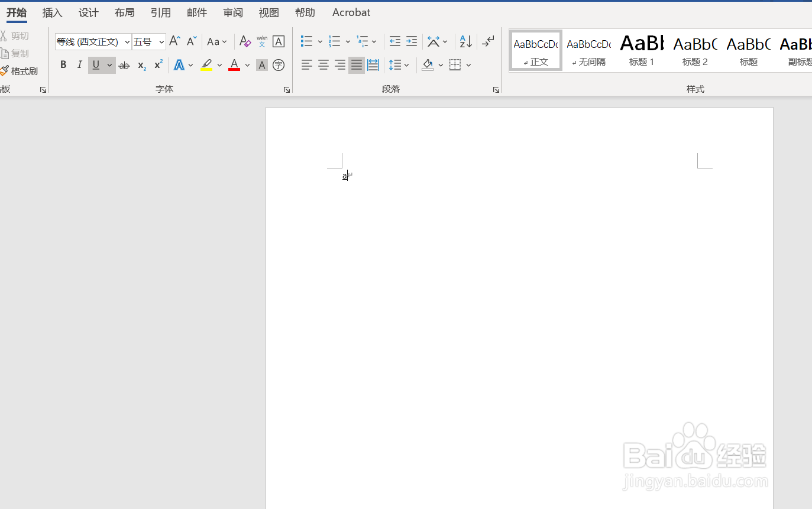The height and width of the screenshot is (509, 812).
Task: Open line and paragraph spacing menu
Action: coord(399,65)
